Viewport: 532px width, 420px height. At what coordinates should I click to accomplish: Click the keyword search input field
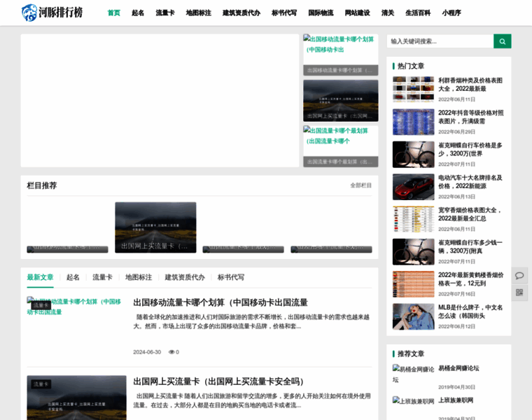(x=440, y=41)
